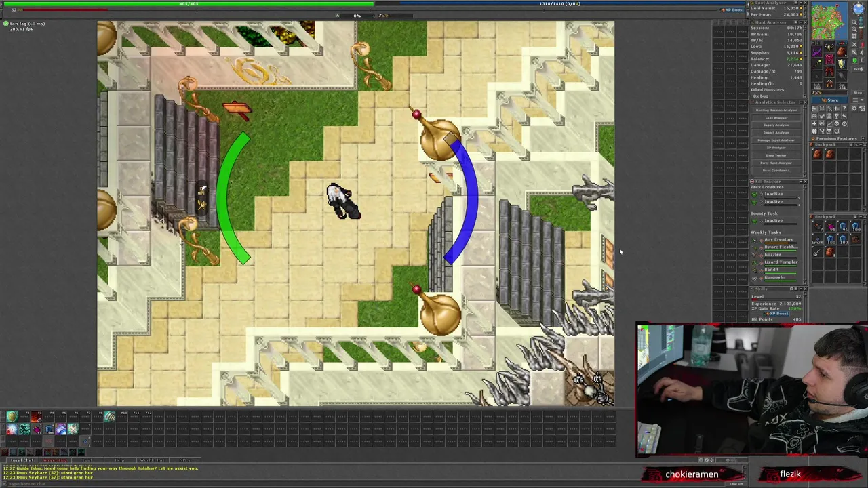Image resolution: width=868 pixels, height=488 pixels.
Task: Click the Stop button under combat controls
Action: click(858, 93)
